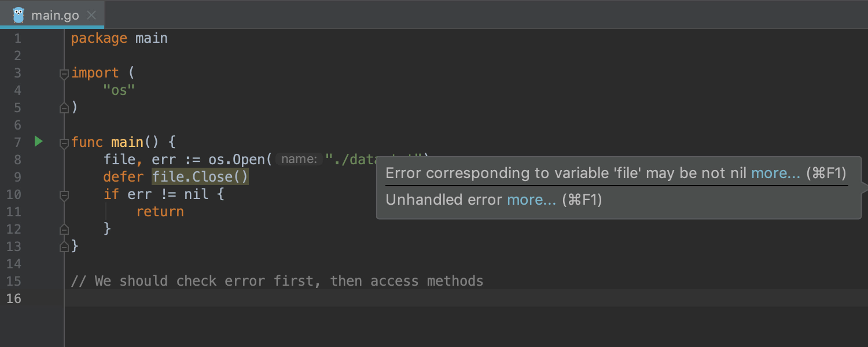Collapse the func main fold marker
The width and height of the screenshot is (868, 347).
pyautogui.click(x=64, y=143)
